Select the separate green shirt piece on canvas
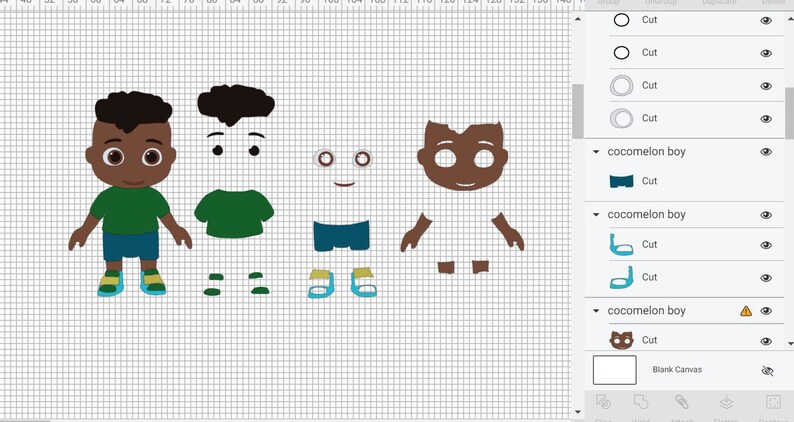794x422 pixels. click(234, 213)
